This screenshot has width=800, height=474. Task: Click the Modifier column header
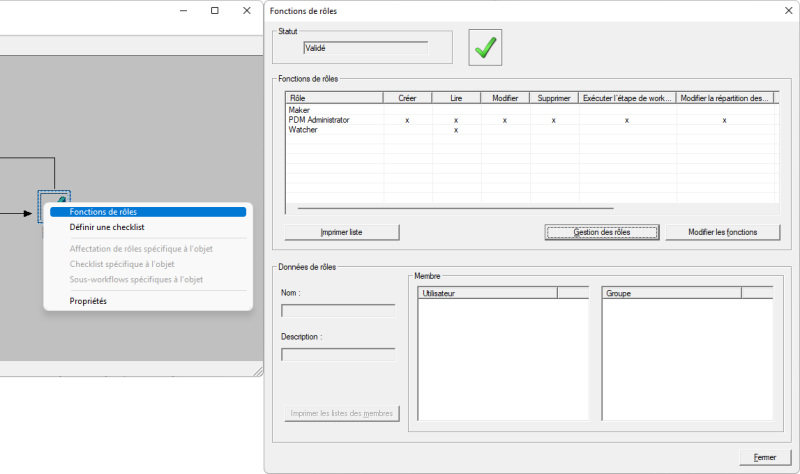(505, 98)
